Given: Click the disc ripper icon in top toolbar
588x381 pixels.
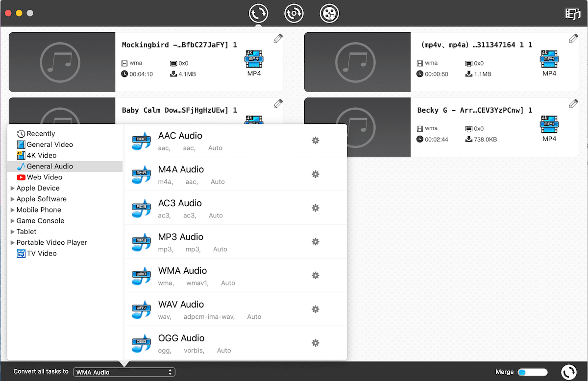Looking at the screenshot, I should (294, 13).
